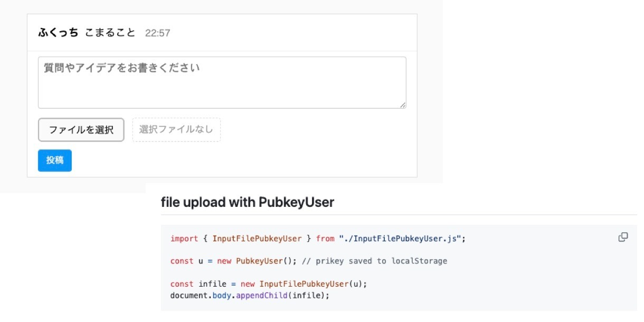This screenshot has height=322, width=644.
Task: Click the body property in the code
Action: tap(222, 295)
